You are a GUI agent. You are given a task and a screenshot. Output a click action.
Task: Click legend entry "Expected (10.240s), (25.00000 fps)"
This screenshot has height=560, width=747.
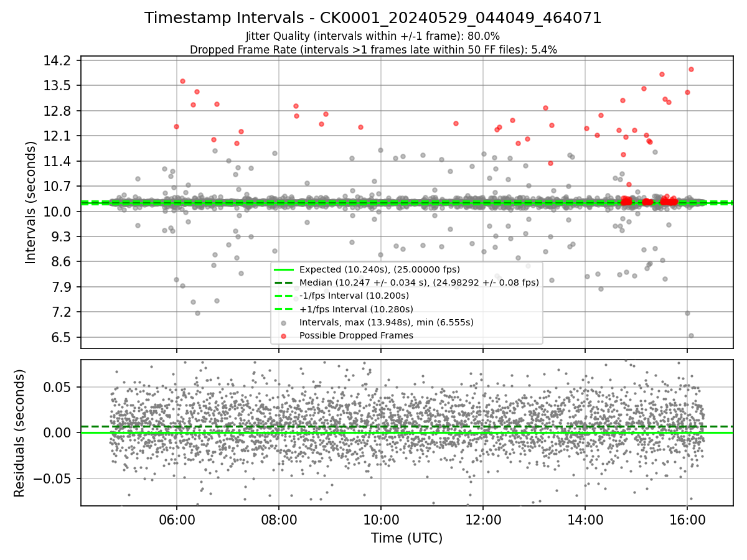pos(379,269)
